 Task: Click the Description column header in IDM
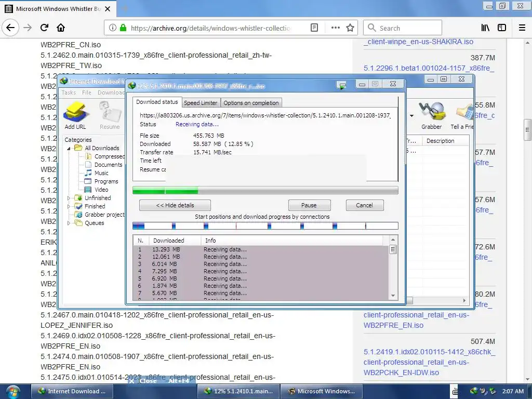[x=445, y=141]
